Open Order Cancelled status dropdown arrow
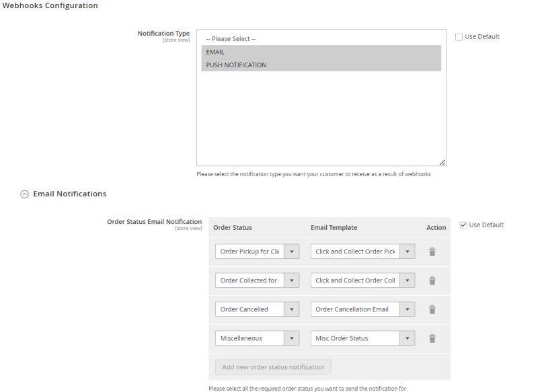538x392 pixels. coord(292,309)
